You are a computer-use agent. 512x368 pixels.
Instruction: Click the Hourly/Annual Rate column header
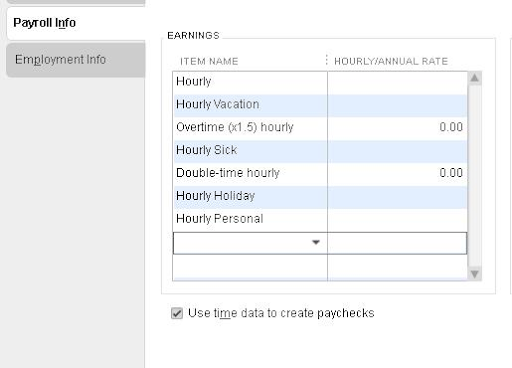tap(391, 61)
